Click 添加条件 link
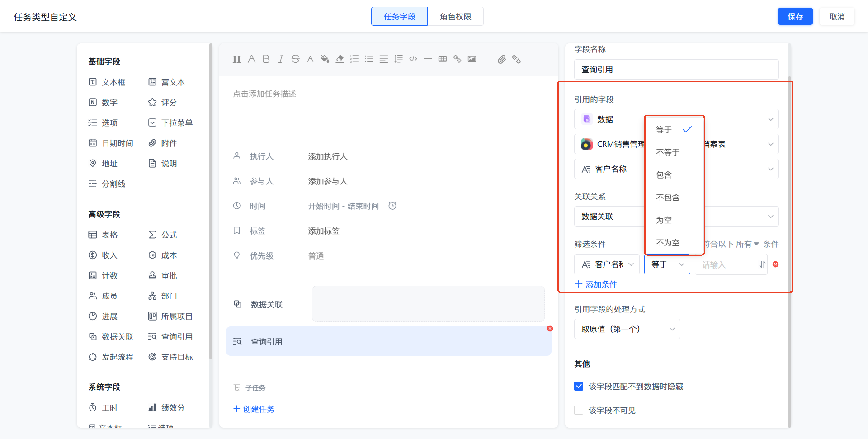 tap(596, 284)
